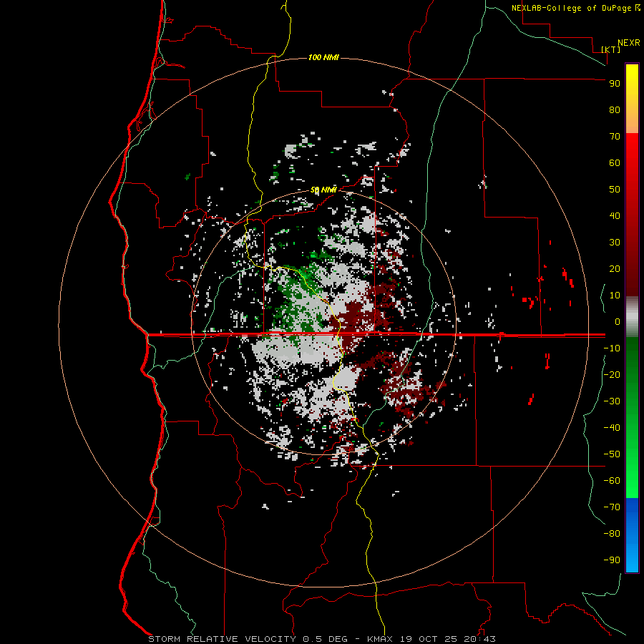Click the -60 value on velocity scale
Image resolution: width=644 pixels, height=644 pixels.
tap(612, 481)
